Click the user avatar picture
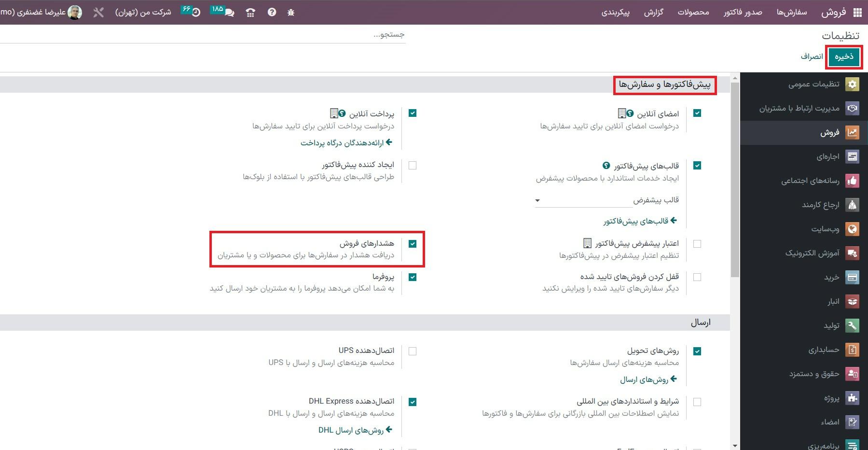The height and width of the screenshot is (450, 868). tap(75, 13)
